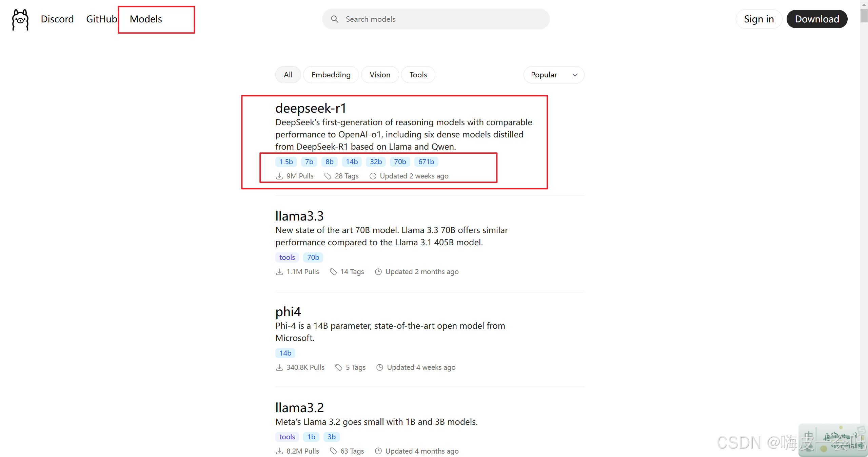868x457 pixels.
Task: Click llama3.2 updated clock icon
Action: [378, 451]
